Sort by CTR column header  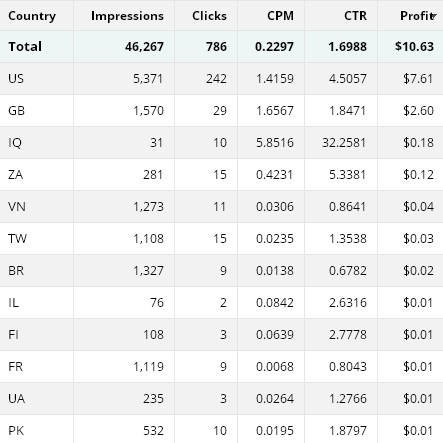pos(355,16)
